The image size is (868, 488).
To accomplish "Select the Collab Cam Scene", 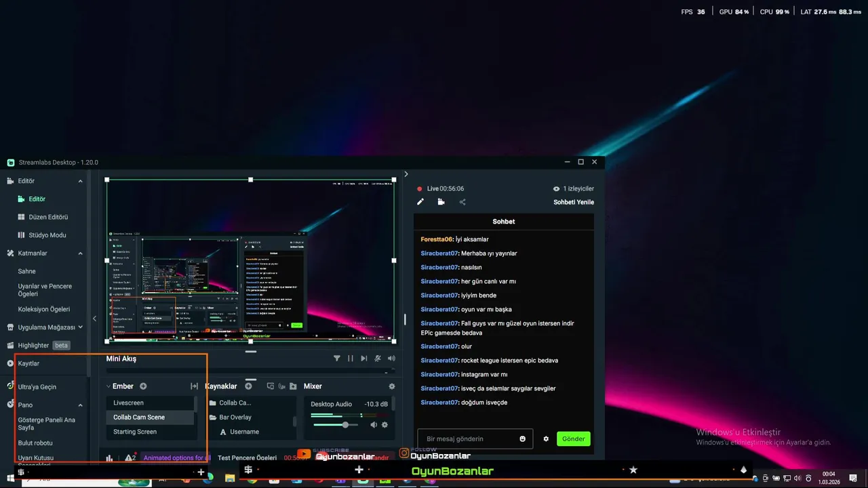I will (x=149, y=417).
